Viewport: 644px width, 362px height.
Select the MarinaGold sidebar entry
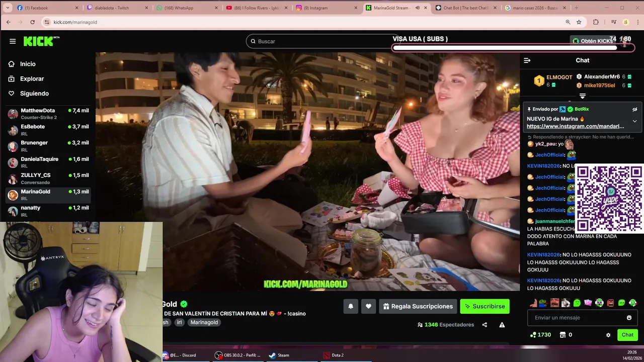(x=48, y=195)
